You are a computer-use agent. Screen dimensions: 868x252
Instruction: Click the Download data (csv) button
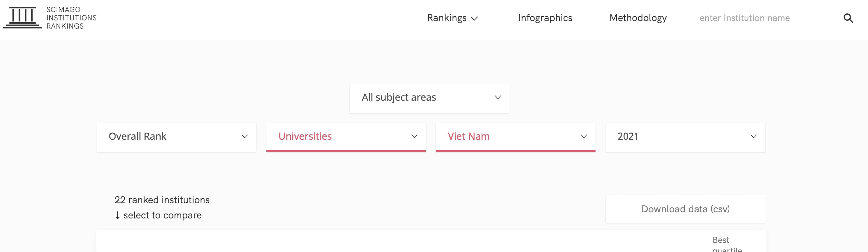click(x=685, y=209)
